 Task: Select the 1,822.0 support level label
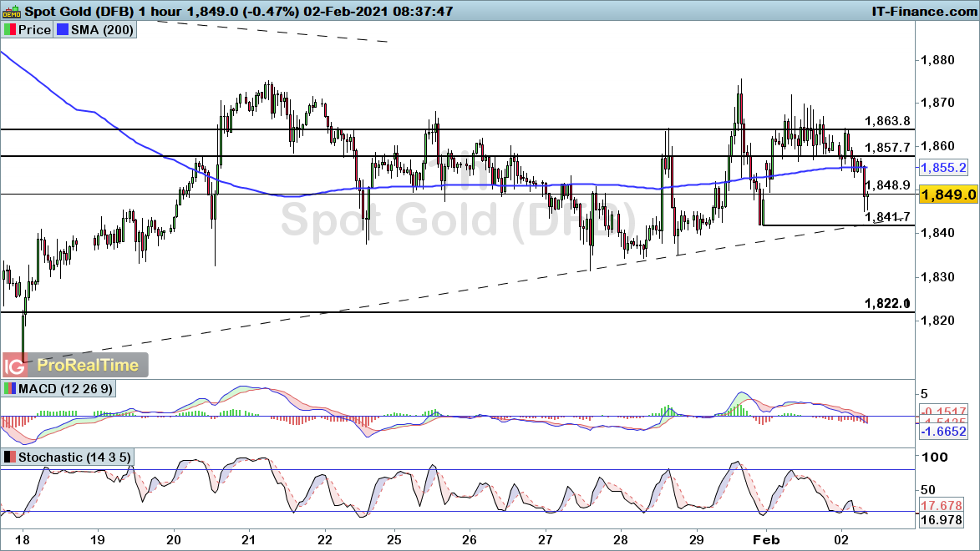(887, 304)
